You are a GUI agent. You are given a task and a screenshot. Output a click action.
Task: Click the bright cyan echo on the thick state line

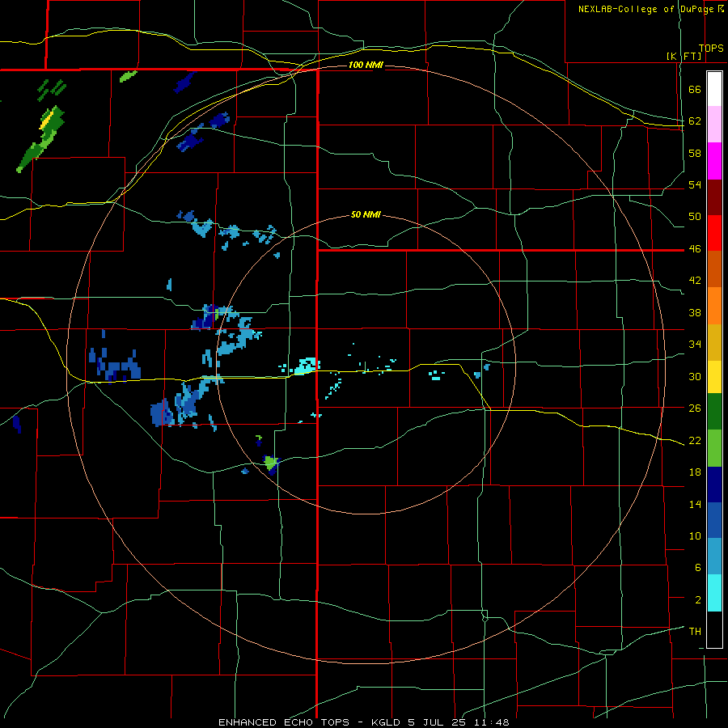click(x=307, y=366)
